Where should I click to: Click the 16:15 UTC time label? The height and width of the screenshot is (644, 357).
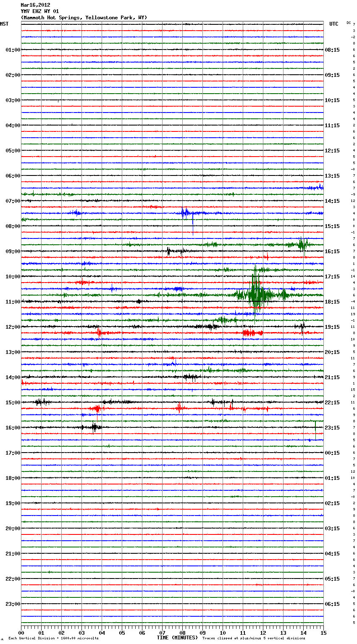(332, 251)
